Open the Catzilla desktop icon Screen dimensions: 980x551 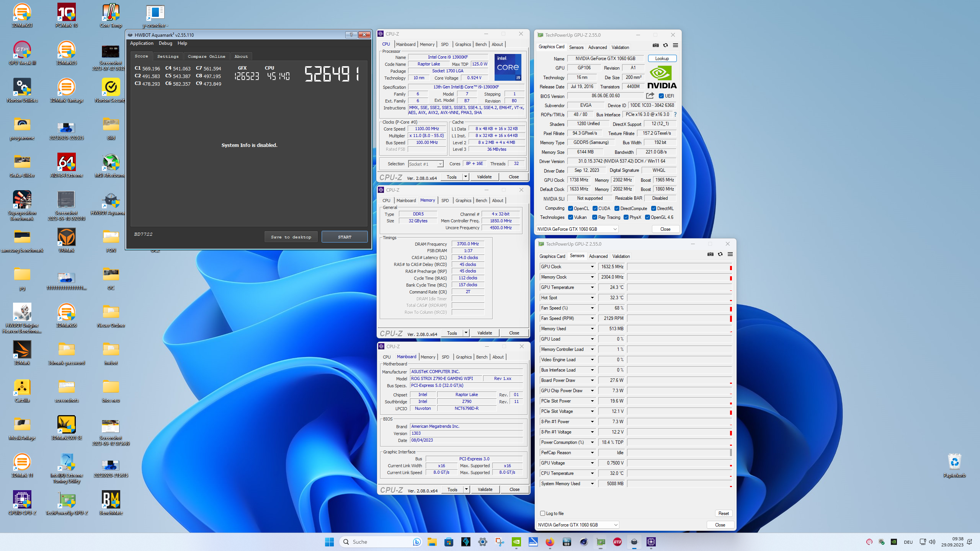click(x=22, y=390)
